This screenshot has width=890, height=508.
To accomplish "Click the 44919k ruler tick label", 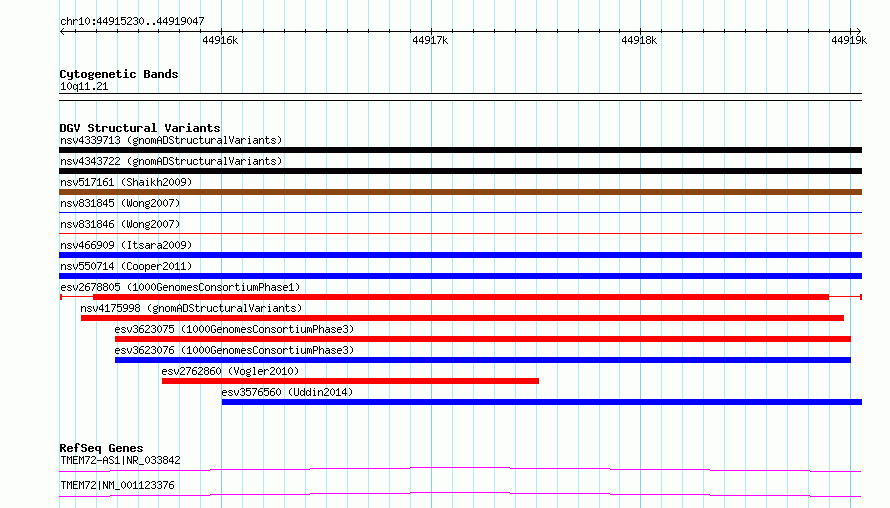I will pyautogui.click(x=849, y=40).
